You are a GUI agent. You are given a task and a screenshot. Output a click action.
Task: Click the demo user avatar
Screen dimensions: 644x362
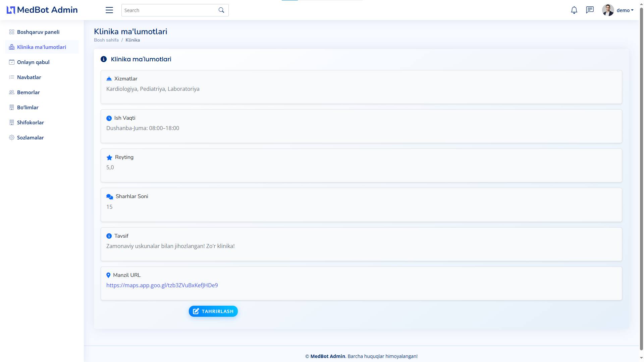coord(608,10)
